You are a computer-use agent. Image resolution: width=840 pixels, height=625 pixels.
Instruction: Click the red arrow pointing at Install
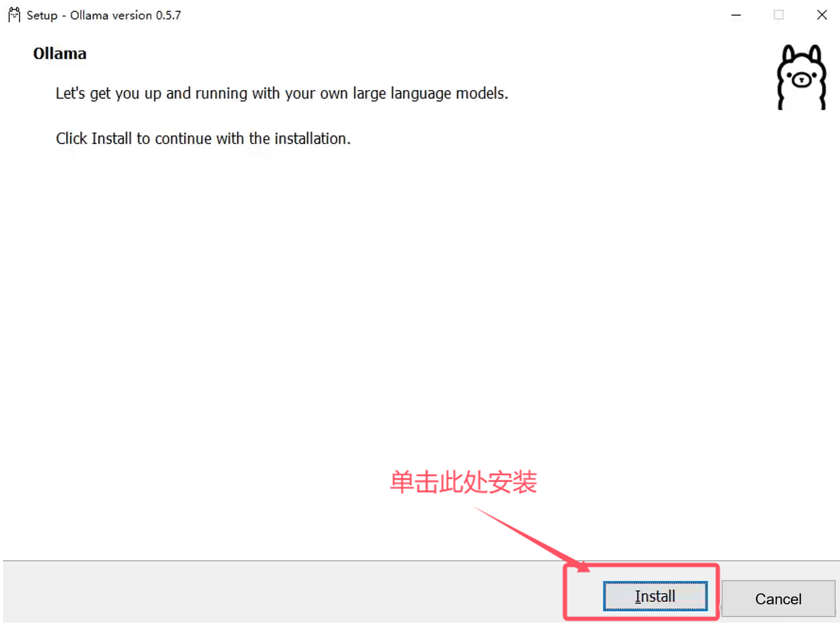pos(532,539)
